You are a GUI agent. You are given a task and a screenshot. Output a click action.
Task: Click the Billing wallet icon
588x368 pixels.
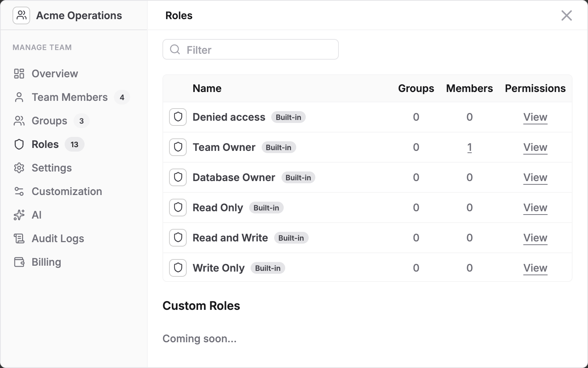pos(19,262)
